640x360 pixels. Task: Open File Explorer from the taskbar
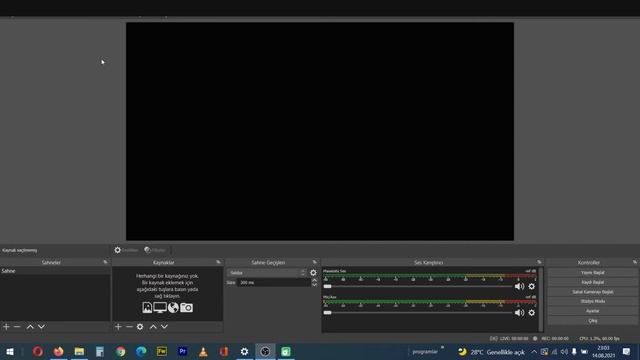79,351
